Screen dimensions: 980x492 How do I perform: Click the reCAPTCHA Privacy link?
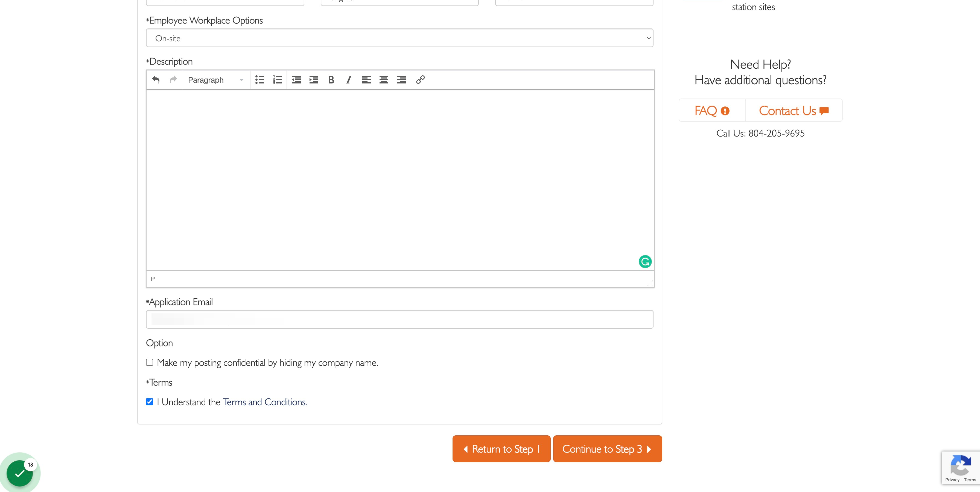point(952,480)
